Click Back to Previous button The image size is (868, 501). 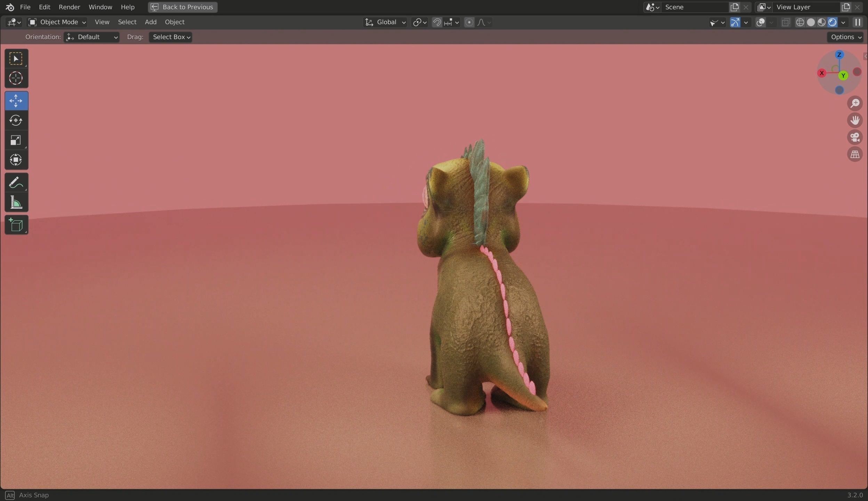tap(183, 7)
